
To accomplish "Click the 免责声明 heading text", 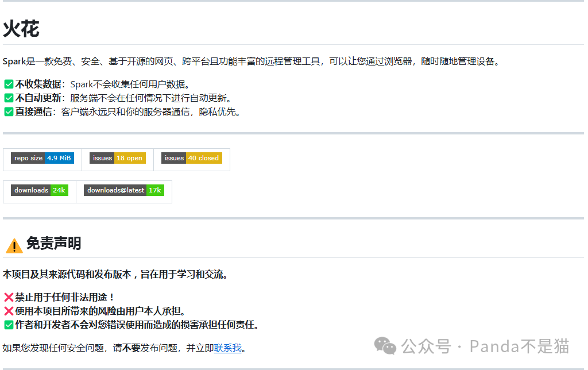I will point(53,243).
